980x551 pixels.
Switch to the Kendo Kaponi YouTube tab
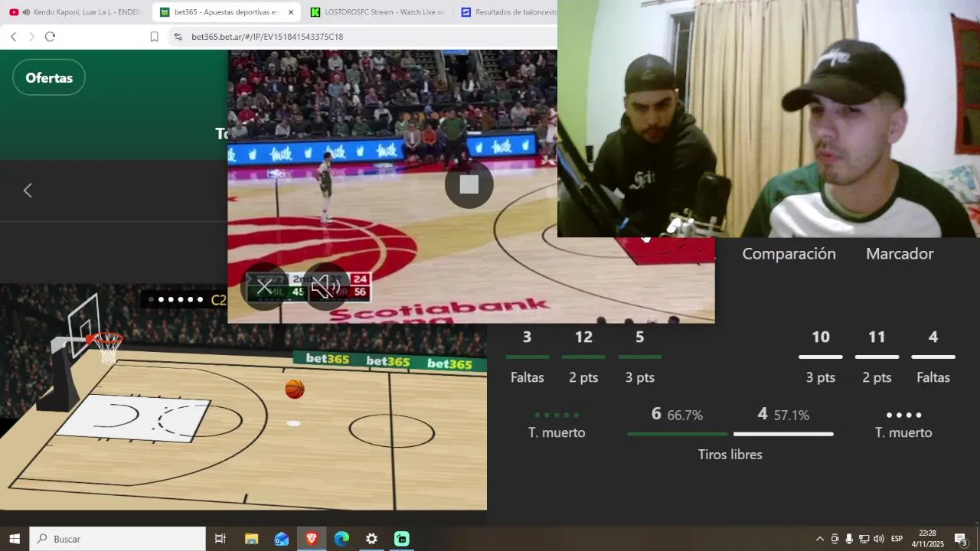click(x=77, y=12)
